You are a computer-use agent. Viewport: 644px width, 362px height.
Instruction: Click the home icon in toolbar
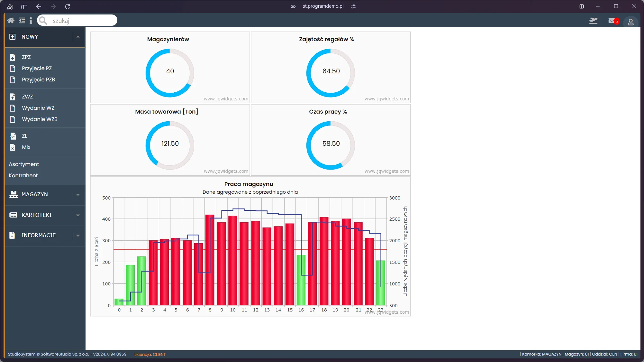pyautogui.click(x=11, y=21)
